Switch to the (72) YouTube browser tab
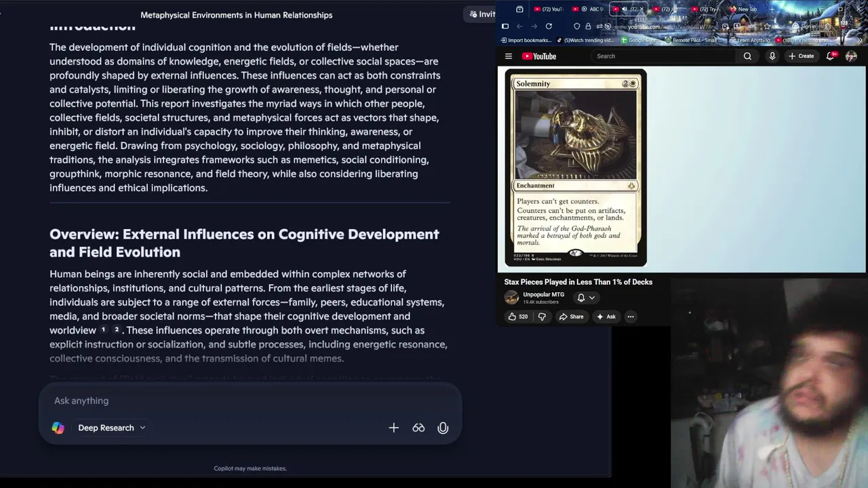 pyautogui.click(x=548, y=9)
